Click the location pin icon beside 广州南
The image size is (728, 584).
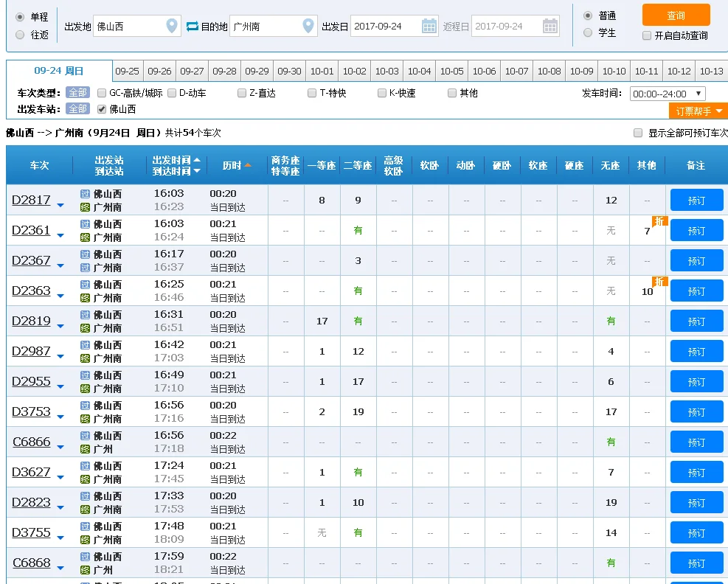pyautogui.click(x=308, y=25)
